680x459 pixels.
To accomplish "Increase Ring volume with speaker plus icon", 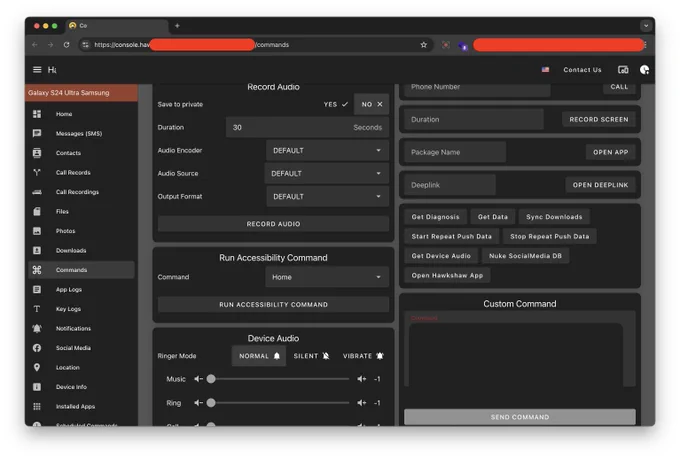I will click(x=361, y=403).
